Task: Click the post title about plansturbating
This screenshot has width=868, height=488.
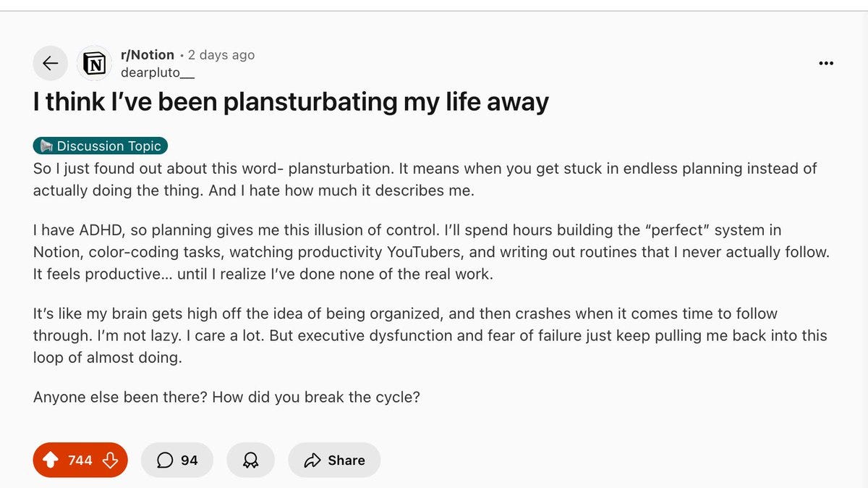Action: pyautogui.click(x=291, y=102)
